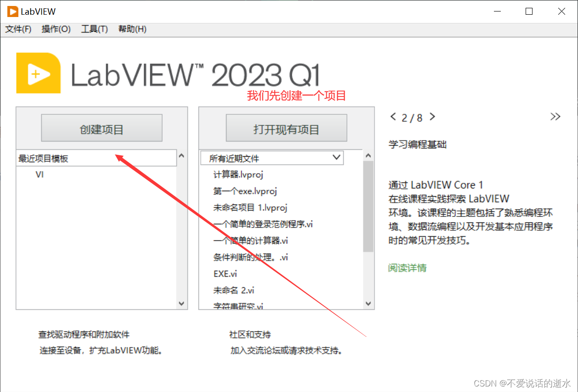The height and width of the screenshot is (392, 578).
Task: Select 计算器.lvproj in recent files
Action: (x=238, y=175)
